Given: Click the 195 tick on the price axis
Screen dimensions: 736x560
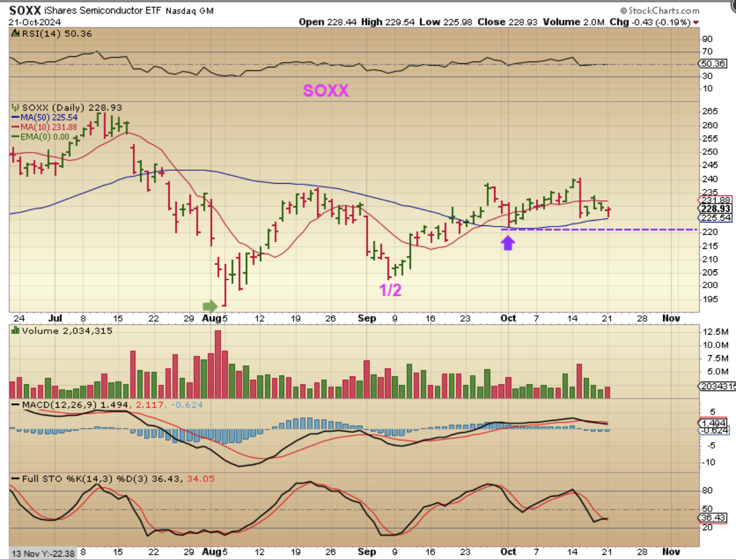Looking at the screenshot, I should click(710, 299).
